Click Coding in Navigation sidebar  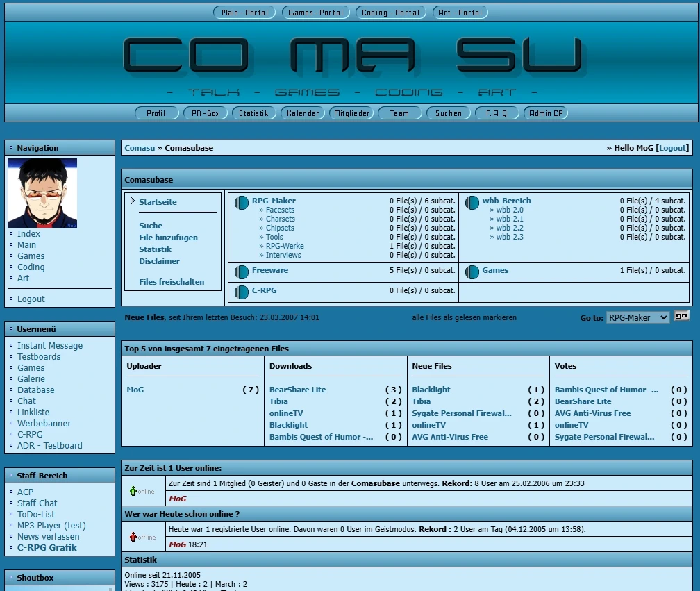[x=31, y=267]
